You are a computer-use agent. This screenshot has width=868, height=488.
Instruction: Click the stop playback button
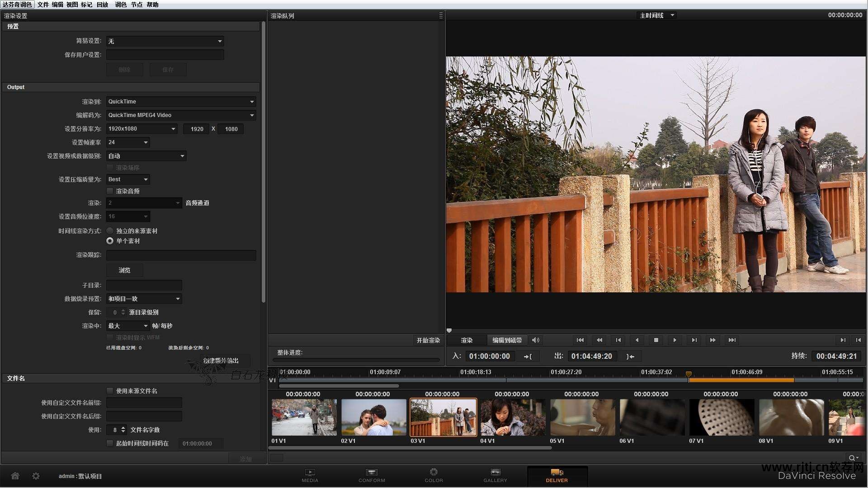click(x=656, y=340)
